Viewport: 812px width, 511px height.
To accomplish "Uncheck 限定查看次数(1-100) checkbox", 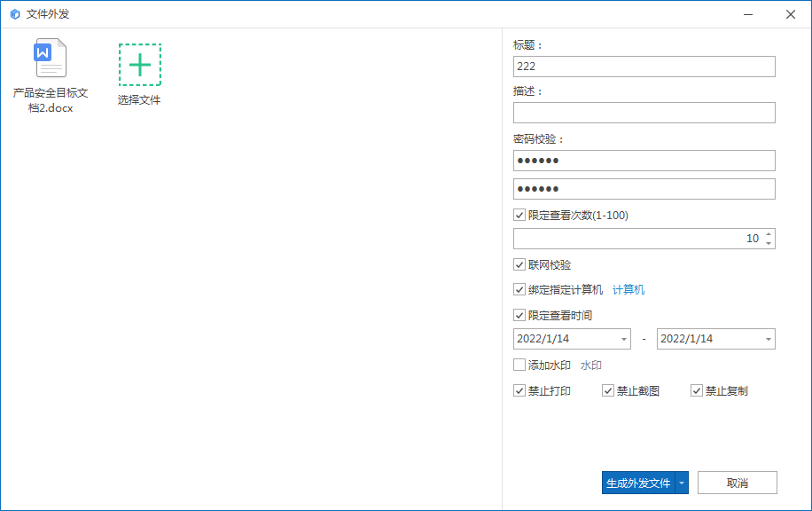I will pos(519,215).
